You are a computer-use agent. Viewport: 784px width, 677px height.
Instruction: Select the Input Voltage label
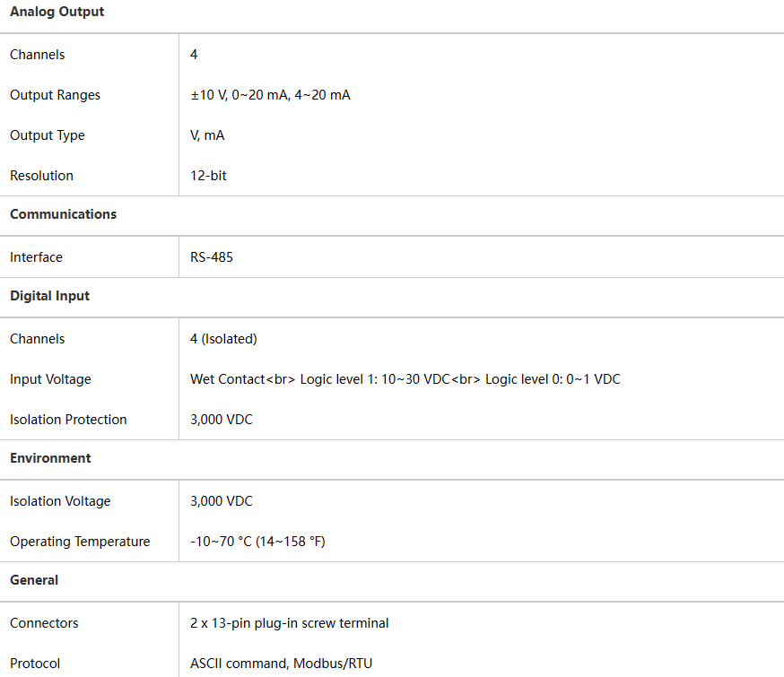pyautogui.click(x=50, y=379)
